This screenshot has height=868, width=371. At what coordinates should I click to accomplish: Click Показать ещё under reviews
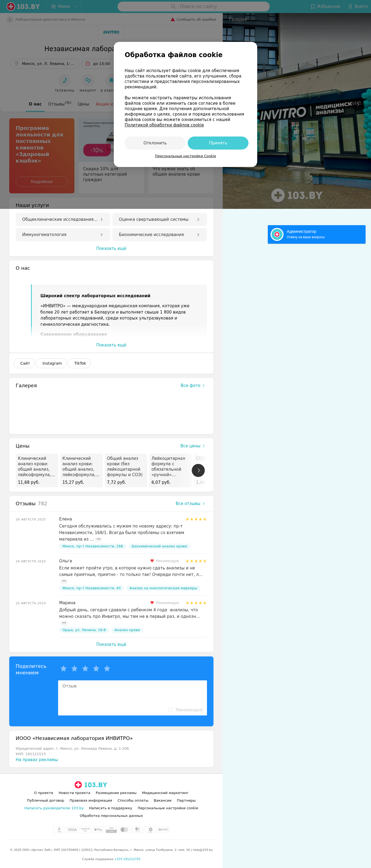[x=111, y=644]
